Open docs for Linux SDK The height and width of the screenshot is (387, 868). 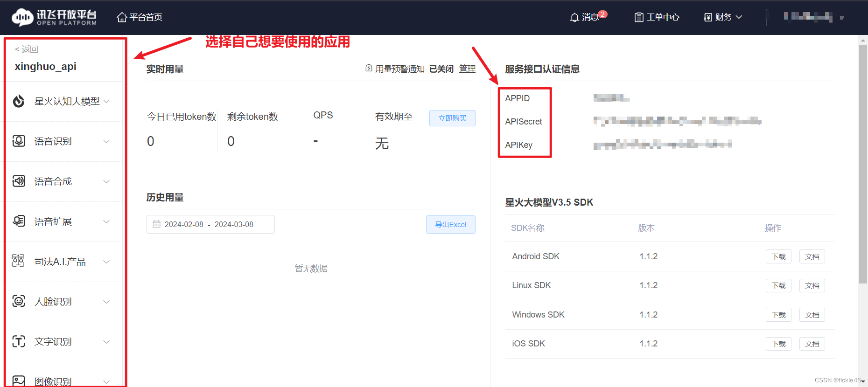coord(812,285)
